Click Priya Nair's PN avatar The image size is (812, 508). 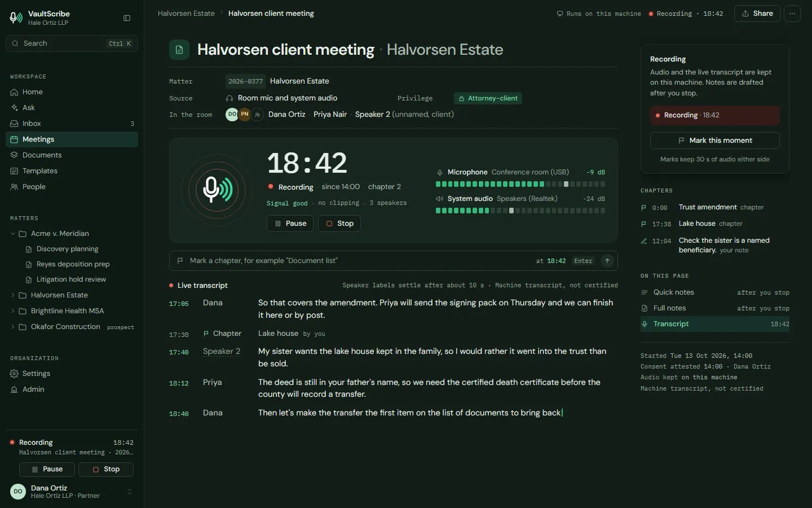point(244,114)
